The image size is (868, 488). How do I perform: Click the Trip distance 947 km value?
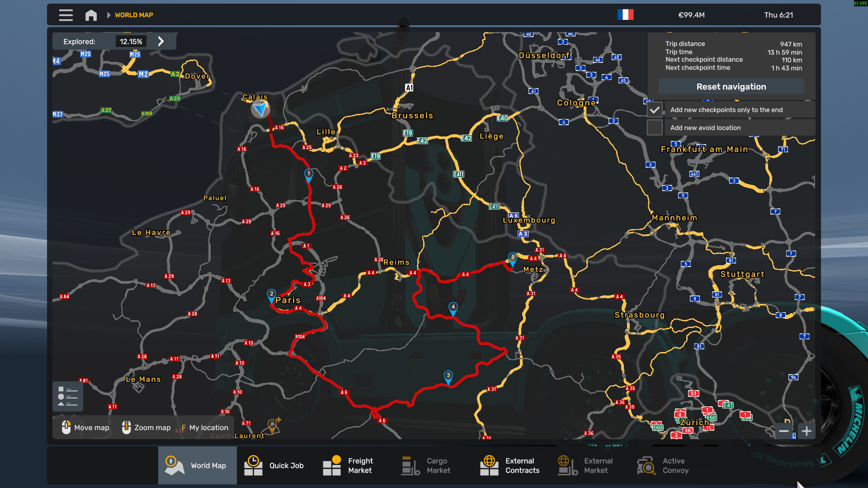(x=791, y=44)
